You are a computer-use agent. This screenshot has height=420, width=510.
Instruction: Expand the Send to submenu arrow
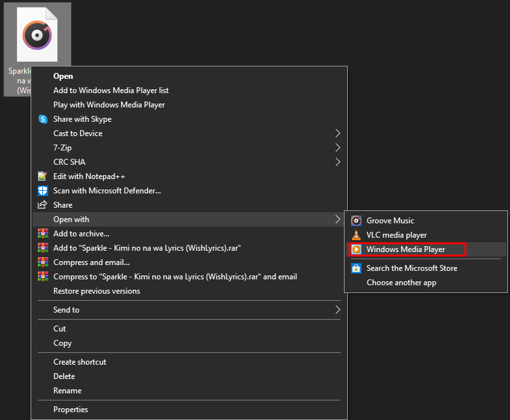(x=337, y=310)
